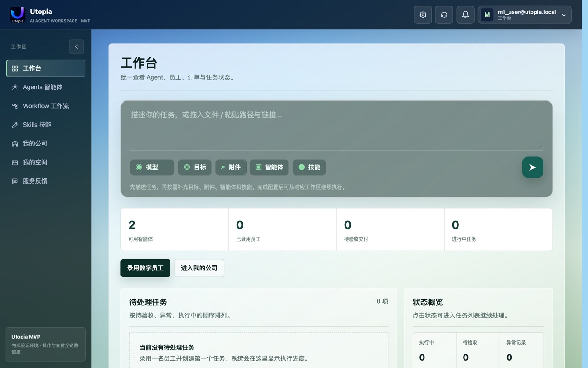Click the 附件 attachment chip
Screen dimensions: 588x368
231,167
